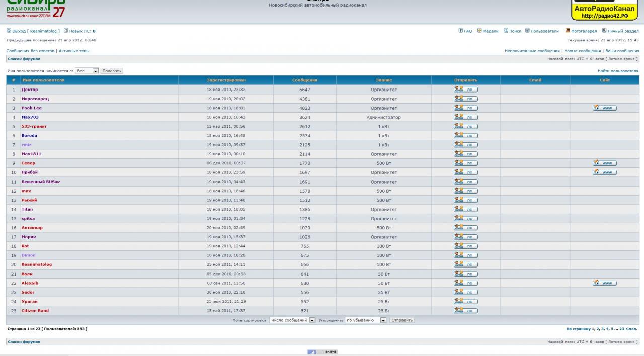Click the ЛС button for Max703

(465, 117)
